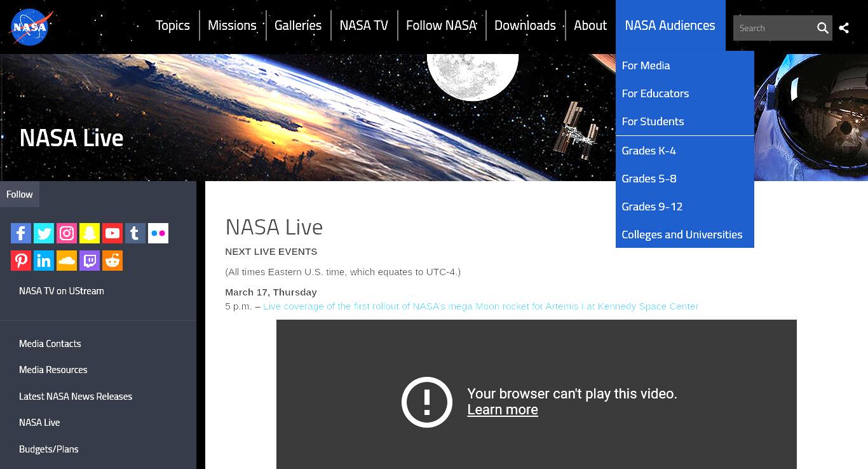Click the March 17, Thursday date text
The width and height of the screenshot is (868, 469).
[271, 292]
